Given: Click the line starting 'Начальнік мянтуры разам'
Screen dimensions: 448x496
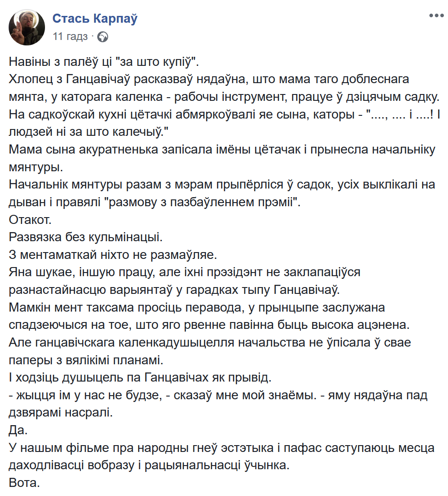Looking at the screenshot, I should [222, 185].
